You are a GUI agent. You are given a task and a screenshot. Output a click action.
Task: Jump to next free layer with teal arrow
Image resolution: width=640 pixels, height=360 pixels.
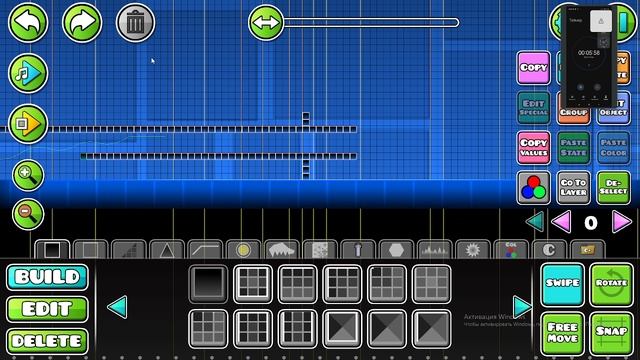point(535,222)
